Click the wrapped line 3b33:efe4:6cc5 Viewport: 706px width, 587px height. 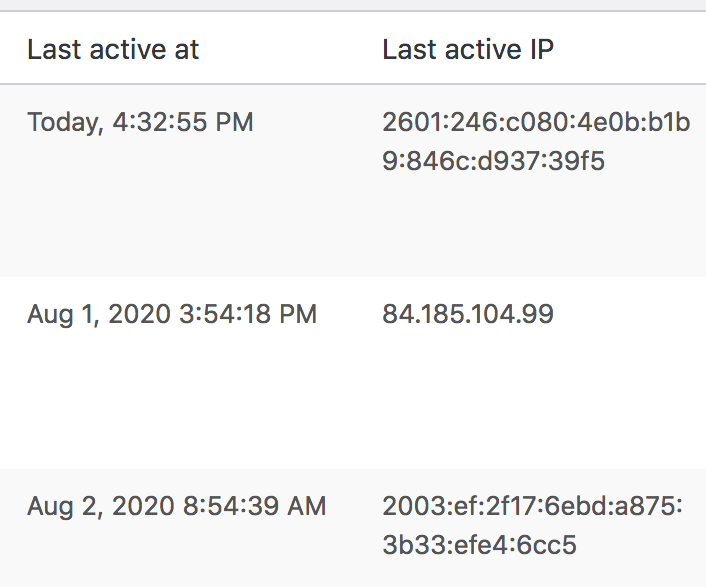480,545
